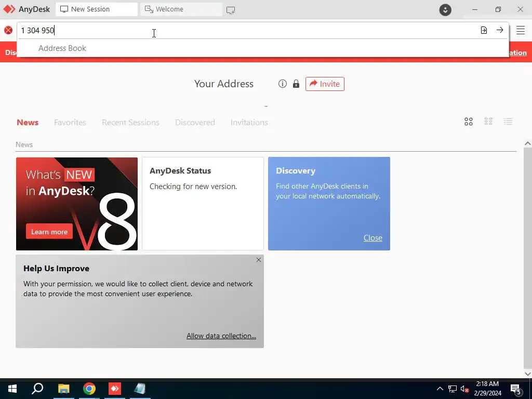The width and height of the screenshot is (532, 399).
Task: Click the connect arrow icon
Action: point(500,30)
